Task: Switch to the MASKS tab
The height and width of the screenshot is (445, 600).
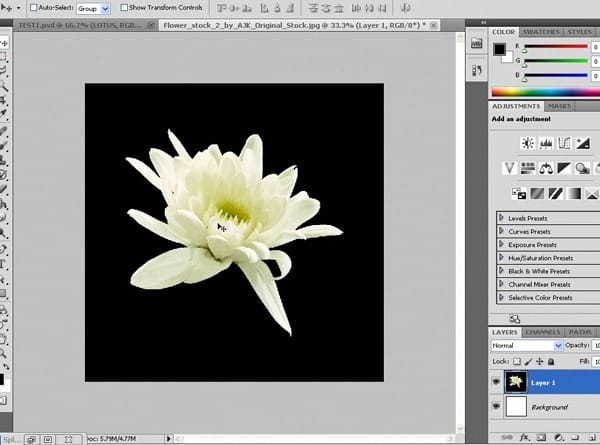Action: [559, 106]
